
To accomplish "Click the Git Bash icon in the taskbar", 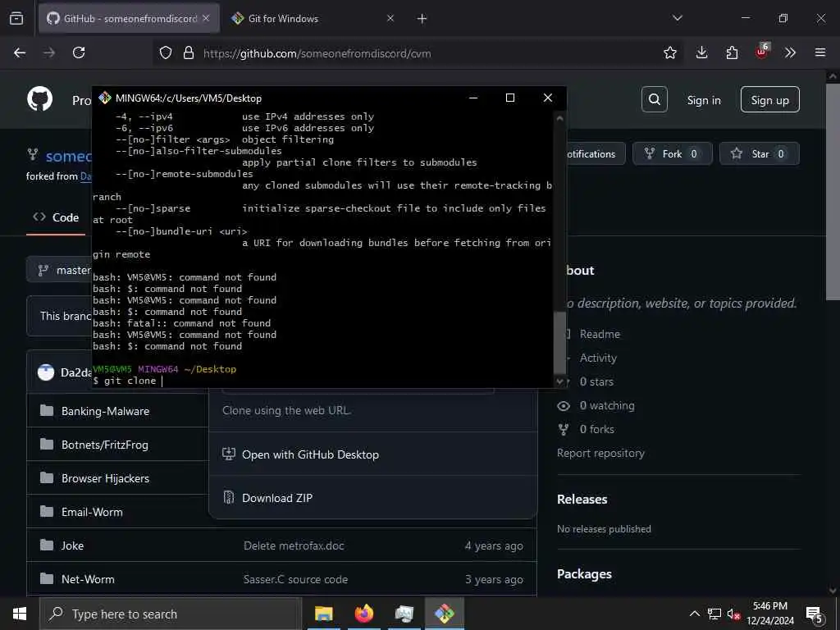I will (444, 614).
